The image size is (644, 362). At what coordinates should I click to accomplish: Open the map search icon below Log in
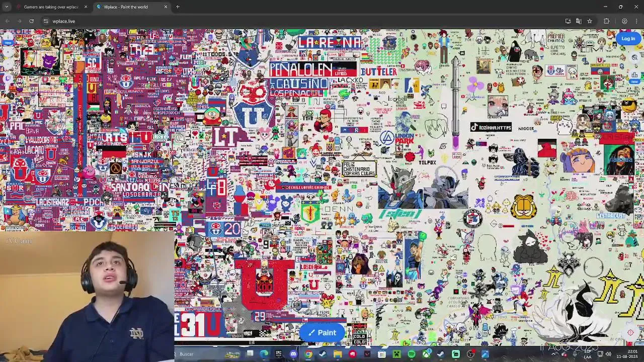point(634,57)
